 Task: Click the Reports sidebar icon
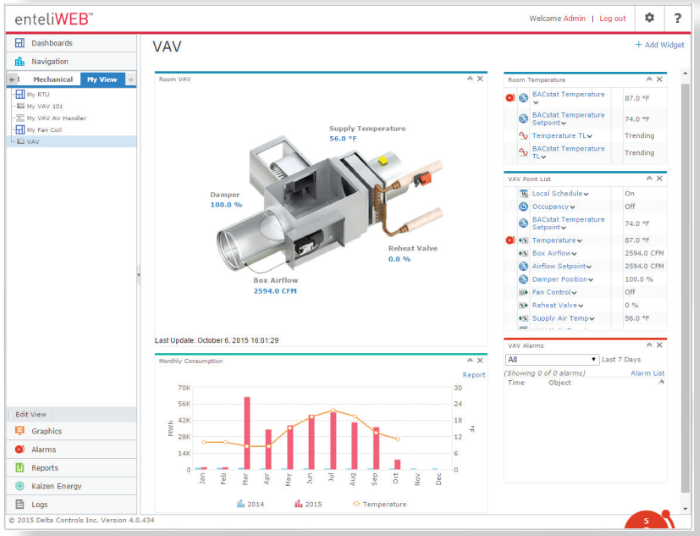coord(20,467)
